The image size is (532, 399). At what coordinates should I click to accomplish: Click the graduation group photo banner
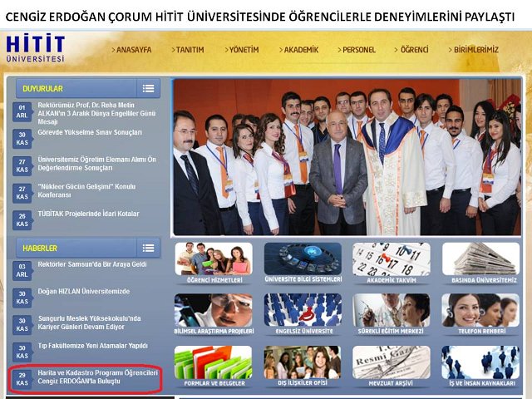(346, 156)
